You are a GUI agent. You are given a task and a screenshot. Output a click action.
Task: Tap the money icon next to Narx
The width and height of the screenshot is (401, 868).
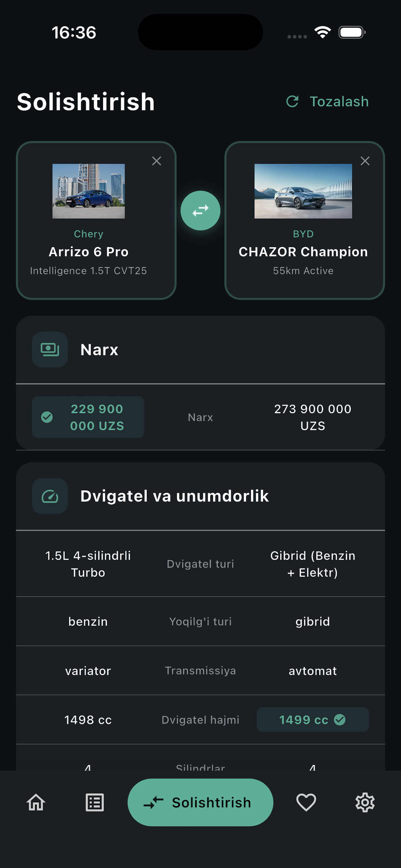click(49, 350)
